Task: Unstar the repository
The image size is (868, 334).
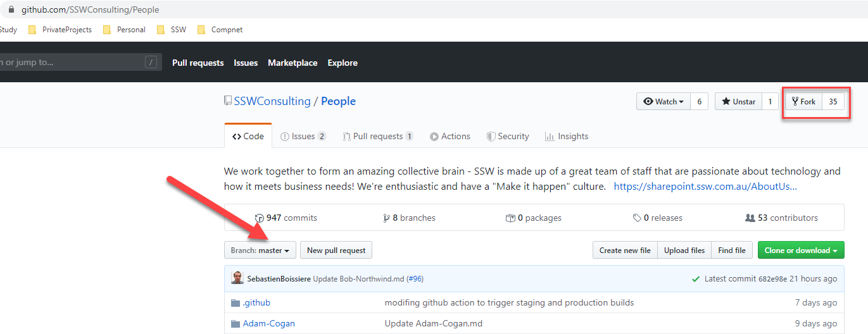Action: pos(738,102)
